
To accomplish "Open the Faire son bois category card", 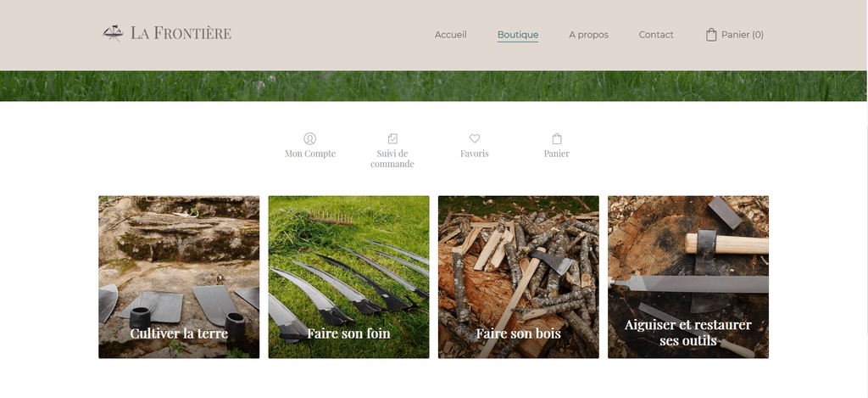I will [x=518, y=277].
